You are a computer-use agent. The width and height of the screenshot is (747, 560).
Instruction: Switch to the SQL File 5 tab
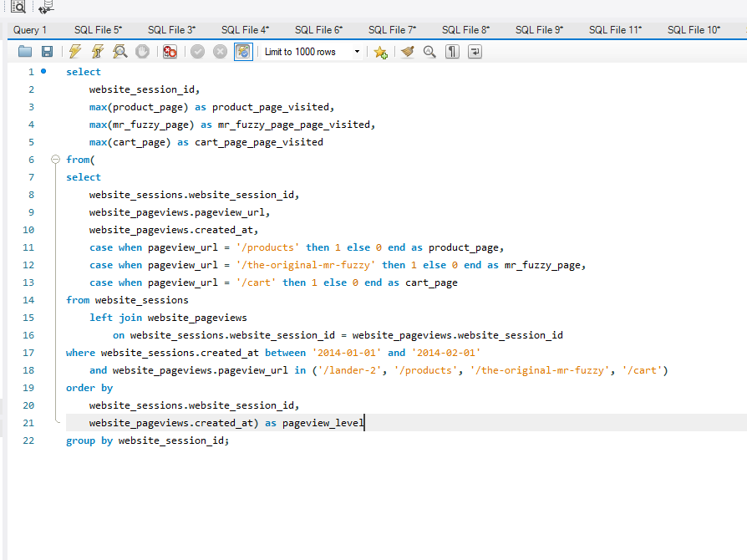click(98, 30)
